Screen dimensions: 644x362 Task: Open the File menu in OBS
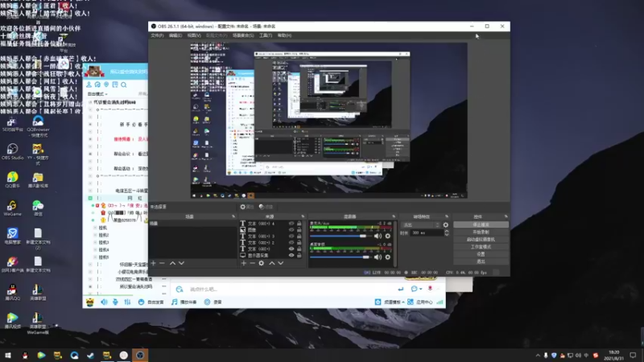click(x=157, y=35)
